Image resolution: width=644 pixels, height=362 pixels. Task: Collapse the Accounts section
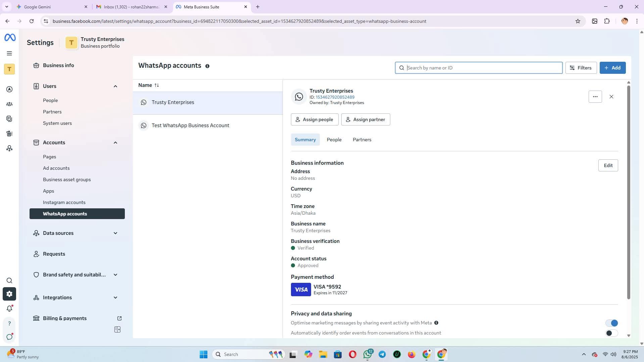coord(115,143)
